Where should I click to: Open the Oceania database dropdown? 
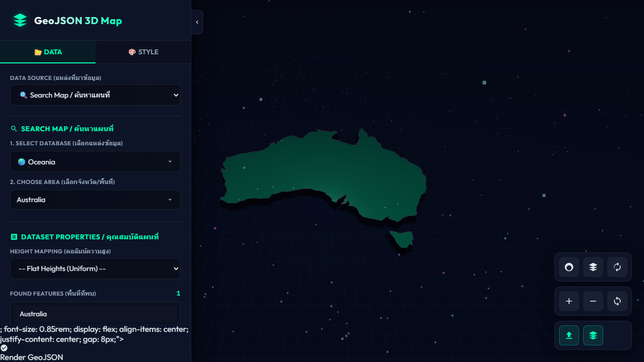pyautogui.click(x=95, y=161)
